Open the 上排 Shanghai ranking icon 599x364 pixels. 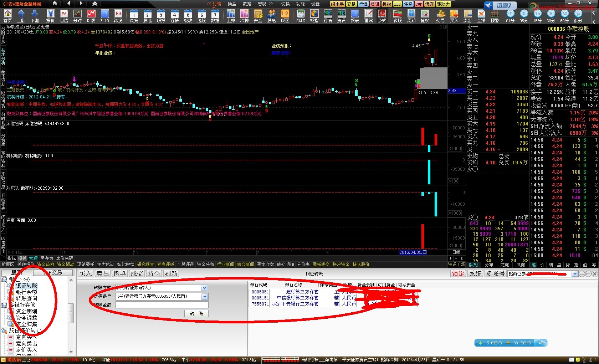tap(231, 16)
